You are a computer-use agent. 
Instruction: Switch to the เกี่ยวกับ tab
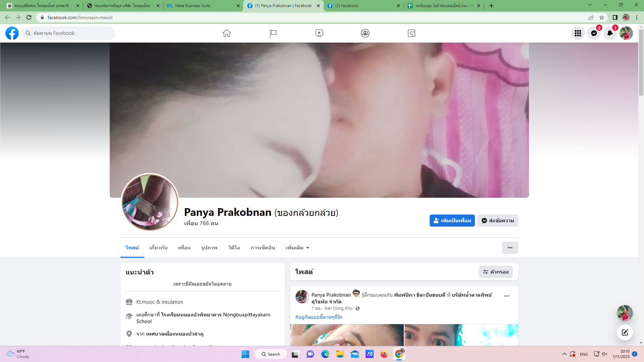tap(158, 248)
